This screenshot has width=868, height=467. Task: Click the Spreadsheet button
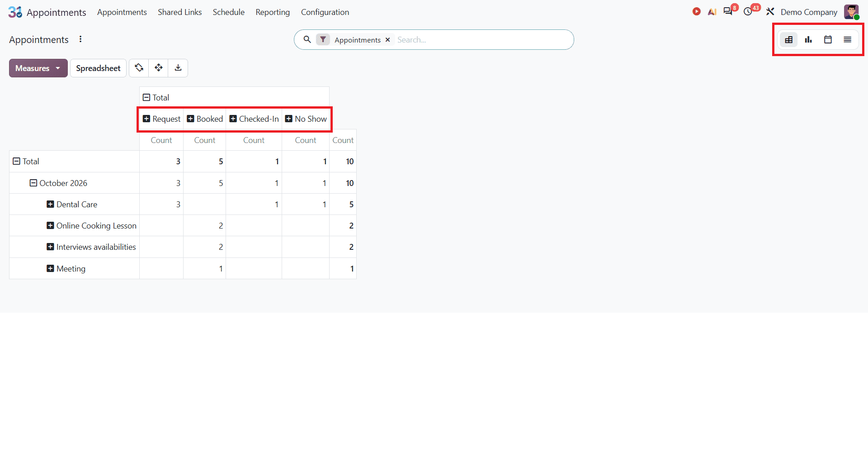[x=98, y=68]
